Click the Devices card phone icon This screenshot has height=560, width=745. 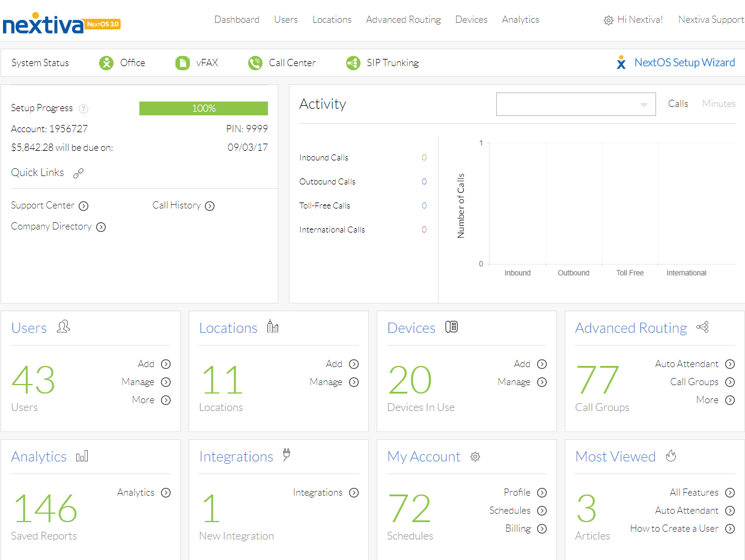[451, 327]
